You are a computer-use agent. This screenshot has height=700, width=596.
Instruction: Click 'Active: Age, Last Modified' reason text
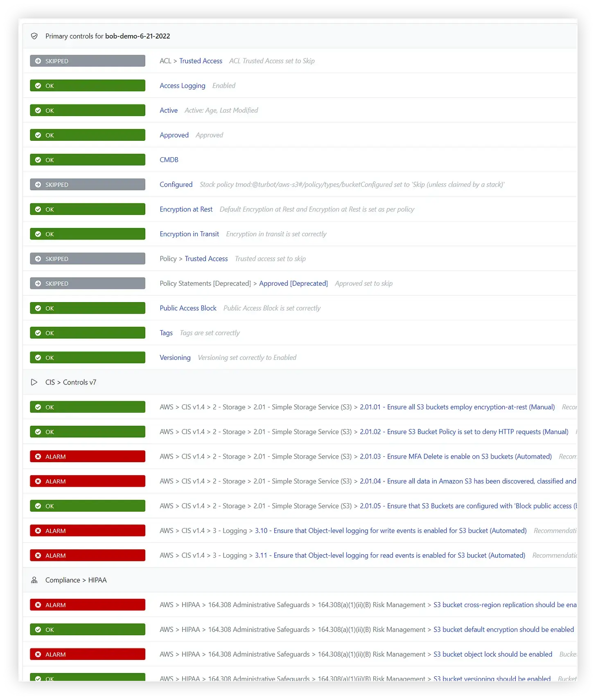tap(221, 111)
